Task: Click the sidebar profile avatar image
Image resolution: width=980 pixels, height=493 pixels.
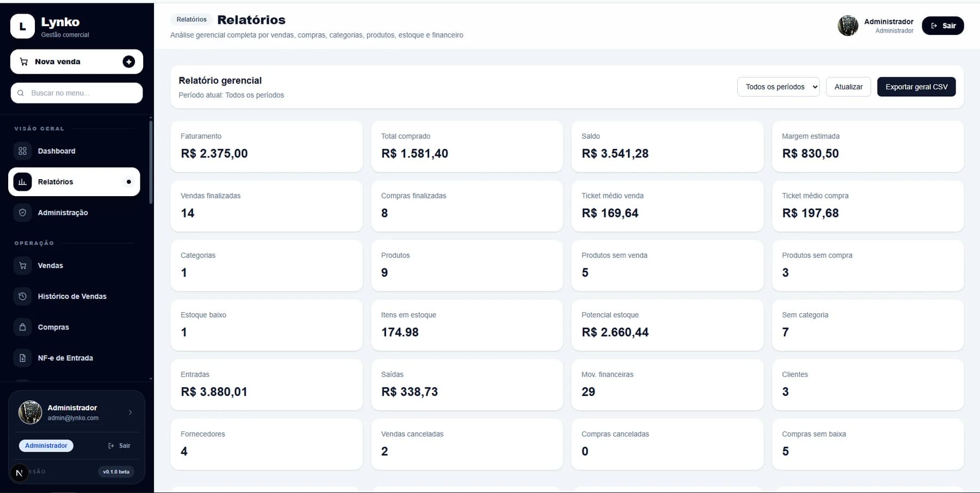Action: pos(30,412)
